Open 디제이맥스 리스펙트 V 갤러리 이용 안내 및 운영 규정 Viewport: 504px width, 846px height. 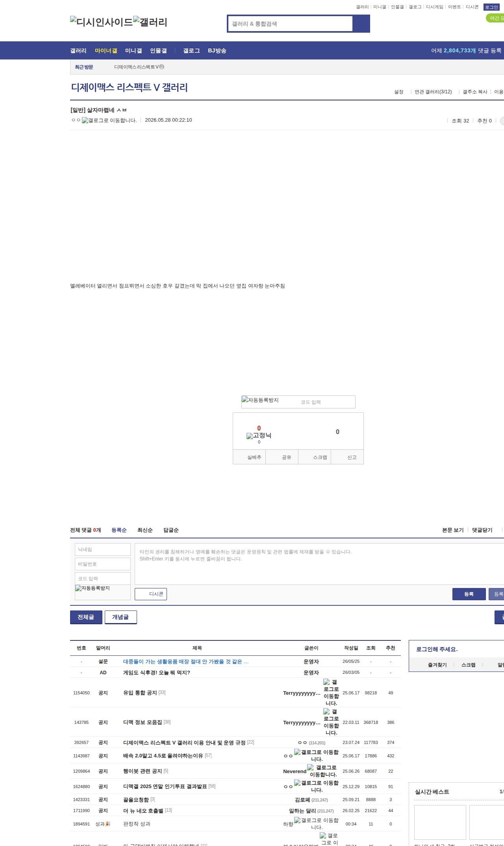tap(184, 742)
